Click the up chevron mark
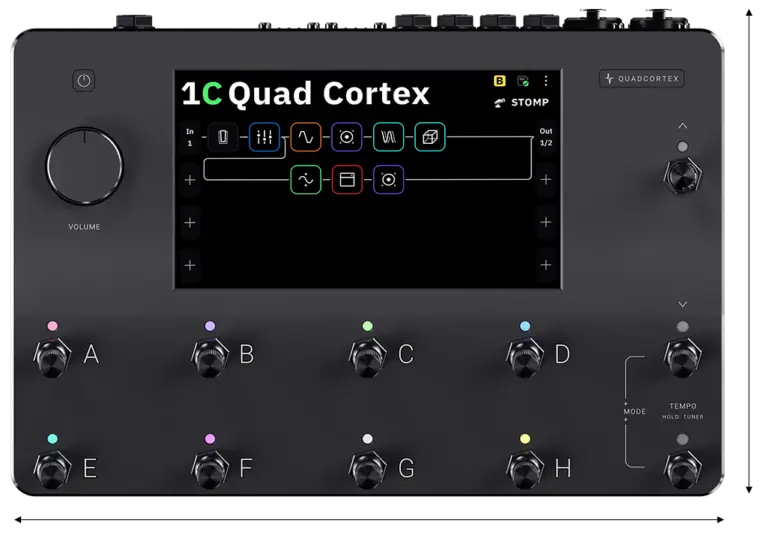This screenshot has width=768, height=541. coord(683,126)
